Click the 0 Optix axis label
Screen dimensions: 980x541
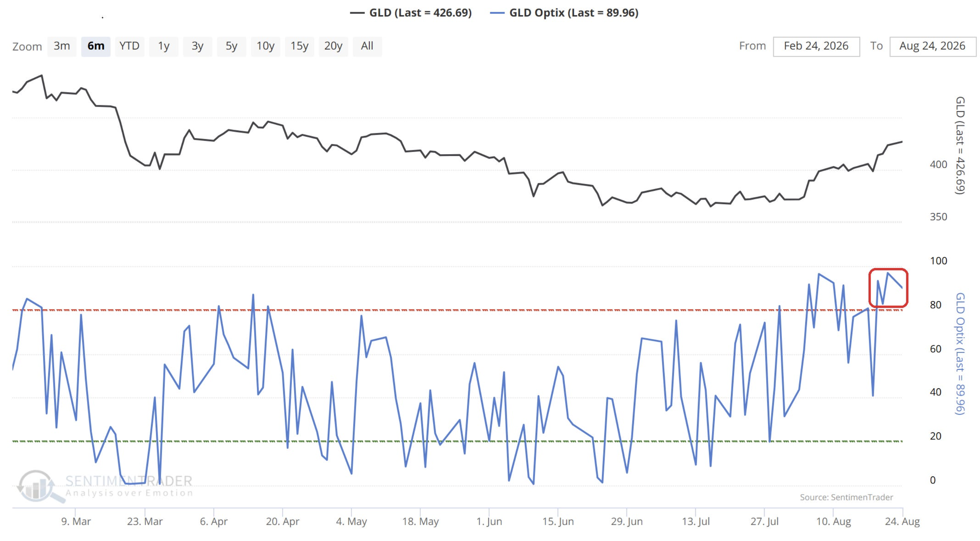point(933,481)
